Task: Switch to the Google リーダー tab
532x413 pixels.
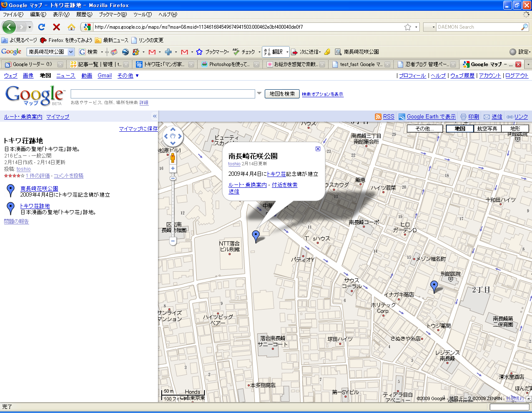Action: click(33, 64)
